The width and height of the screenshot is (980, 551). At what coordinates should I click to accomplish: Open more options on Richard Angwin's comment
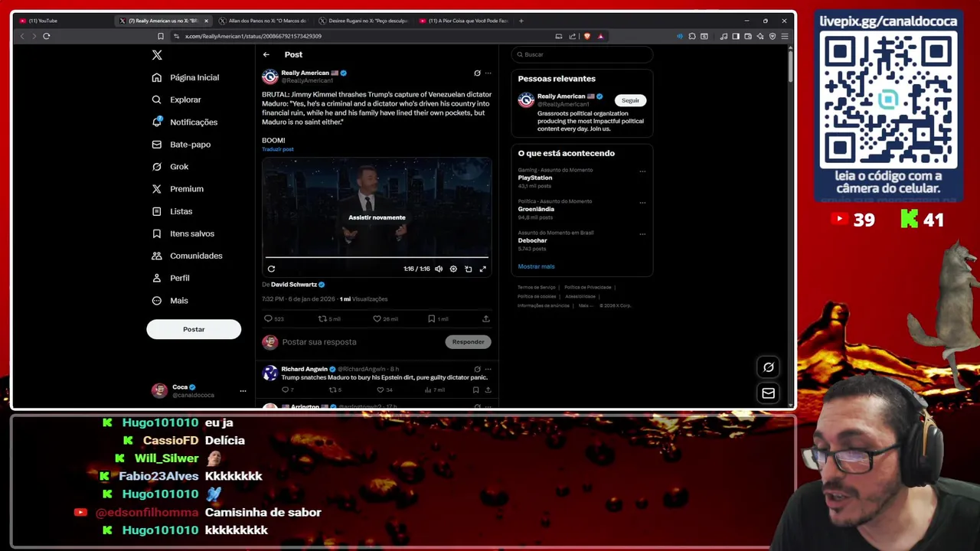click(488, 369)
